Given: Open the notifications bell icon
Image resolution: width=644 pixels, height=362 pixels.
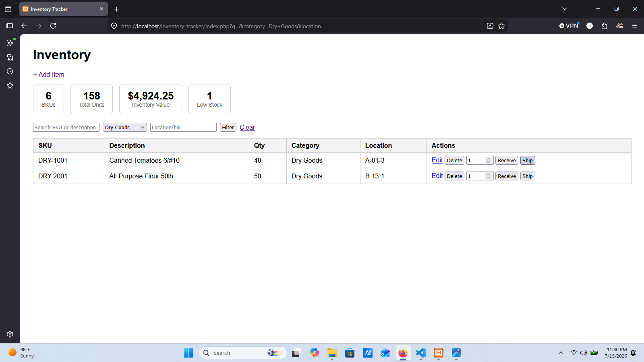Looking at the screenshot, I should pyautogui.click(x=634, y=353).
